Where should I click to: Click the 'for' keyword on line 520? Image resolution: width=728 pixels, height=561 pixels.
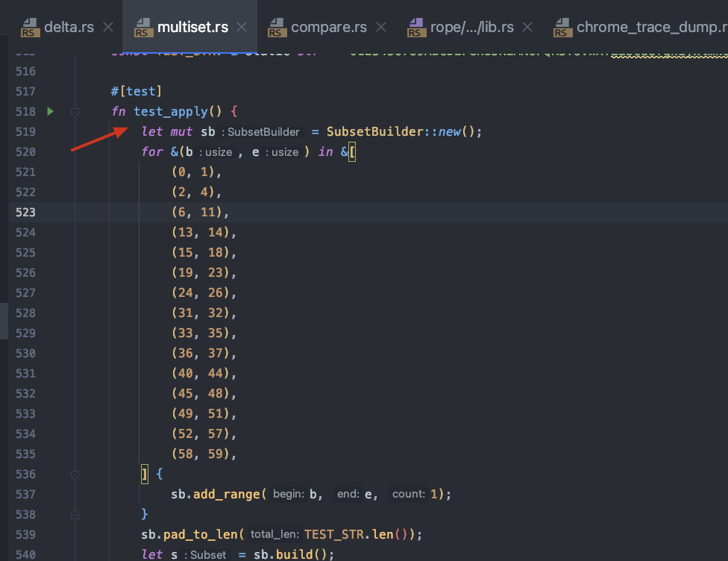point(152,152)
